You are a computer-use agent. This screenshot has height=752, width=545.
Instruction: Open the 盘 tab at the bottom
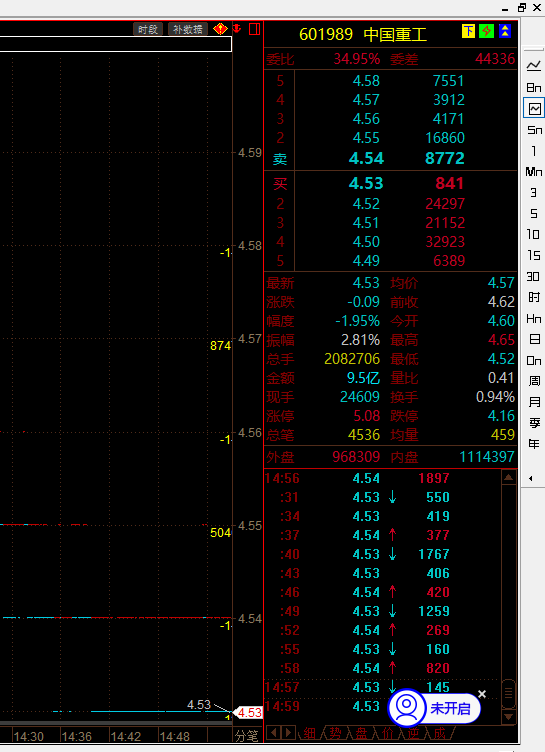(361, 733)
